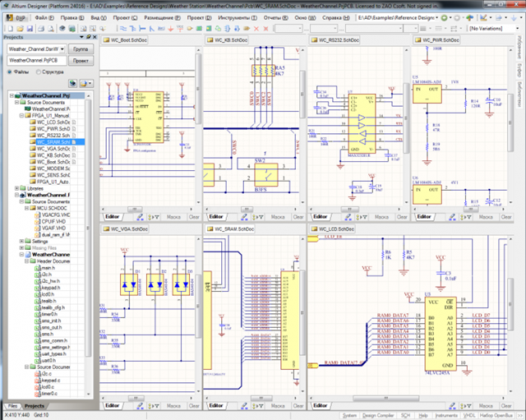Viewport: 526px width, 420px height.
Task: Place a VCC power port
Action: [180, 29]
